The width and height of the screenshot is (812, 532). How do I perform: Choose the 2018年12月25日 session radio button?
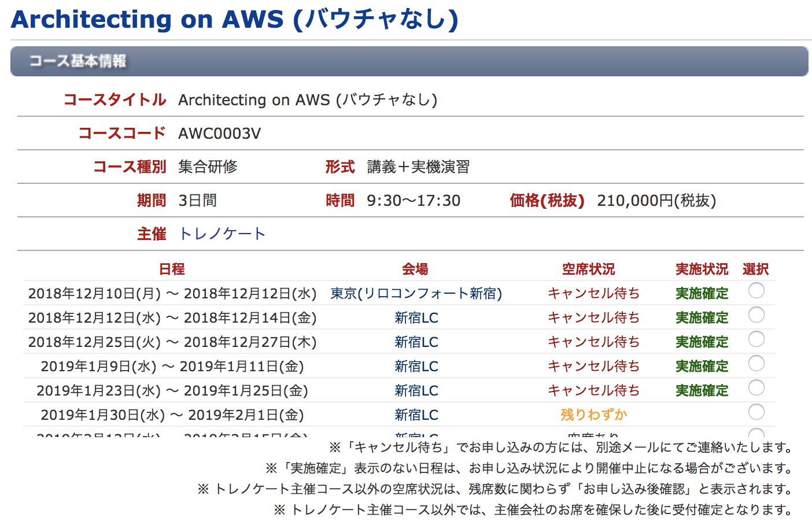click(756, 339)
